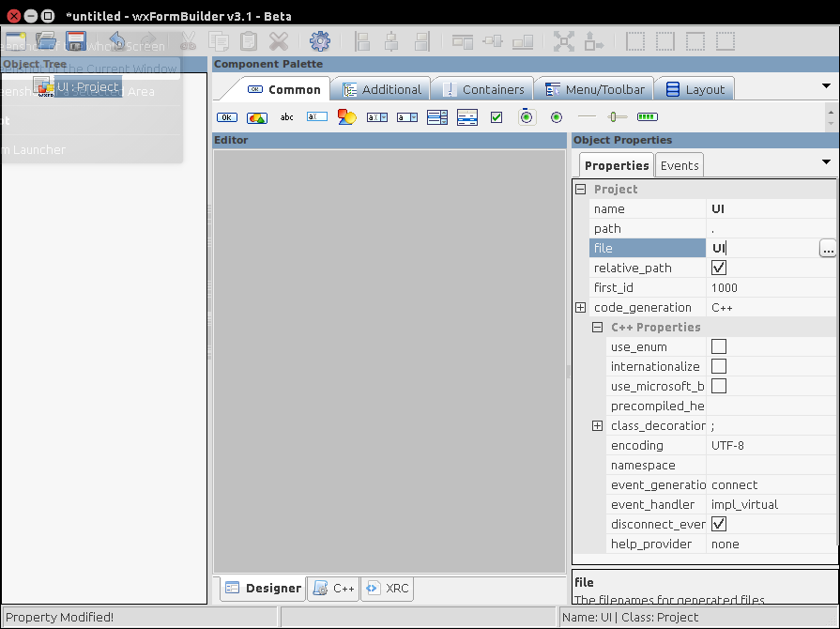Paste object from clipboard
Viewport: 840px width, 629px height.
point(249,41)
